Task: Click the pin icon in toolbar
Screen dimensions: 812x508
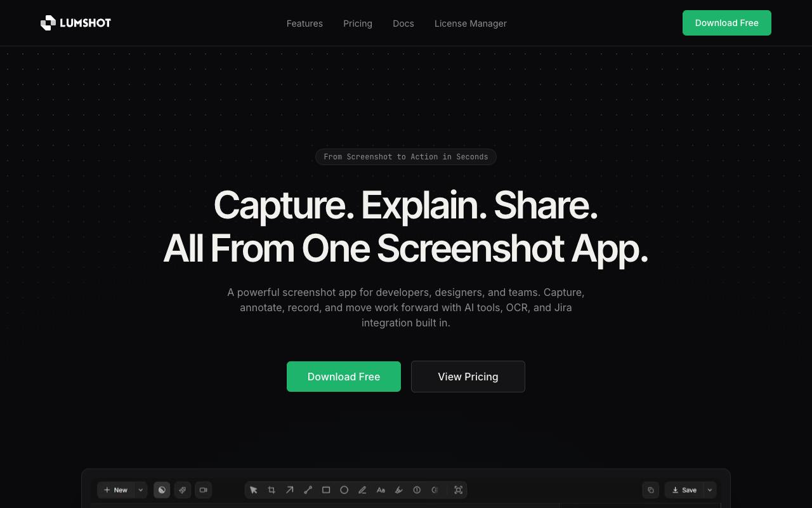Action: click(183, 490)
